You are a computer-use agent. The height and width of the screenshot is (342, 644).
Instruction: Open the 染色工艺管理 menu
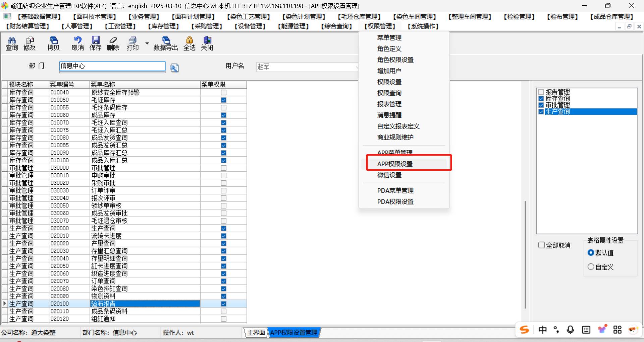pos(249,17)
